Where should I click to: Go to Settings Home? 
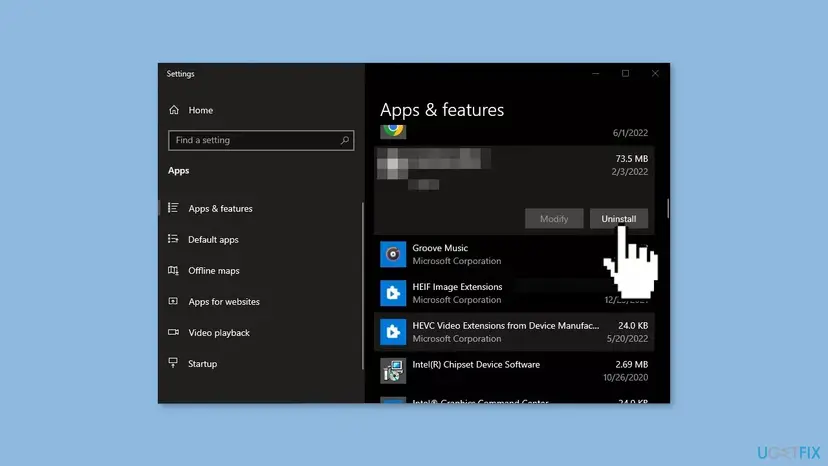click(191, 110)
